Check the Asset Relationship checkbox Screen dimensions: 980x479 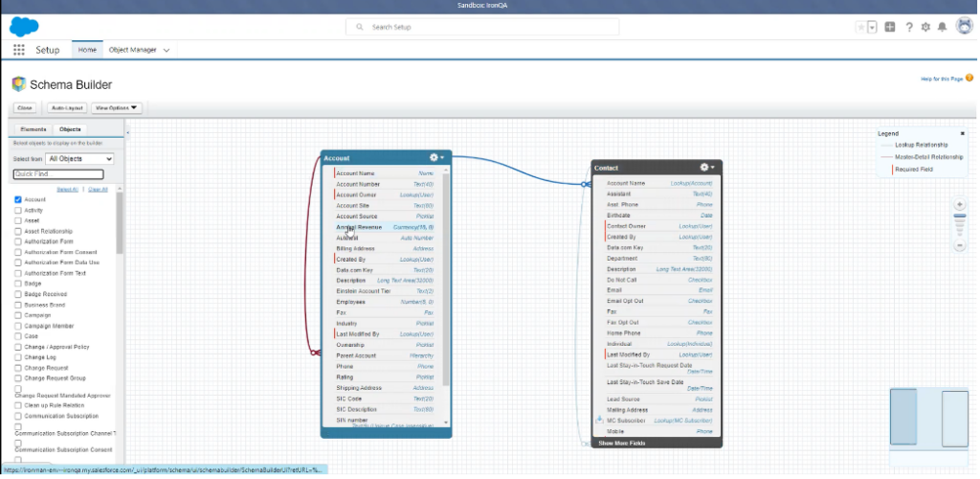pyautogui.click(x=18, y=232)
